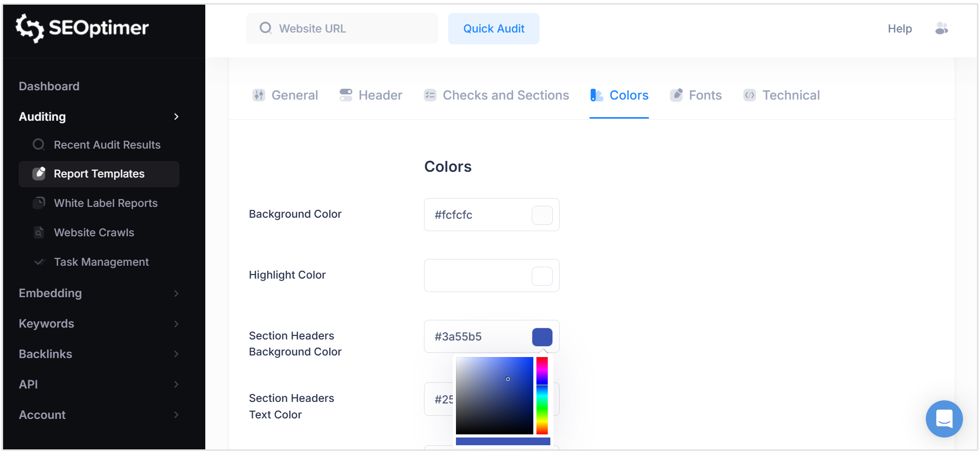
Task: Click the user account icon top right
Action: (x=941, y=28)
